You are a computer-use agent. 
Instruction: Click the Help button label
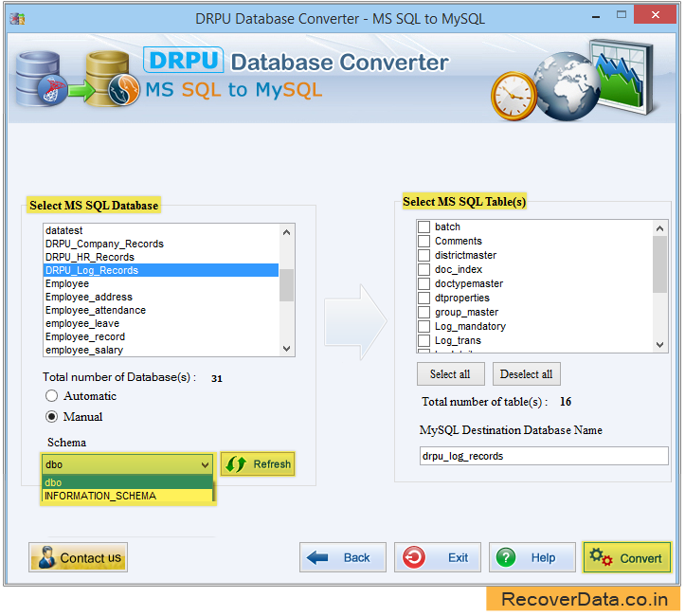[x=544, y=558]
